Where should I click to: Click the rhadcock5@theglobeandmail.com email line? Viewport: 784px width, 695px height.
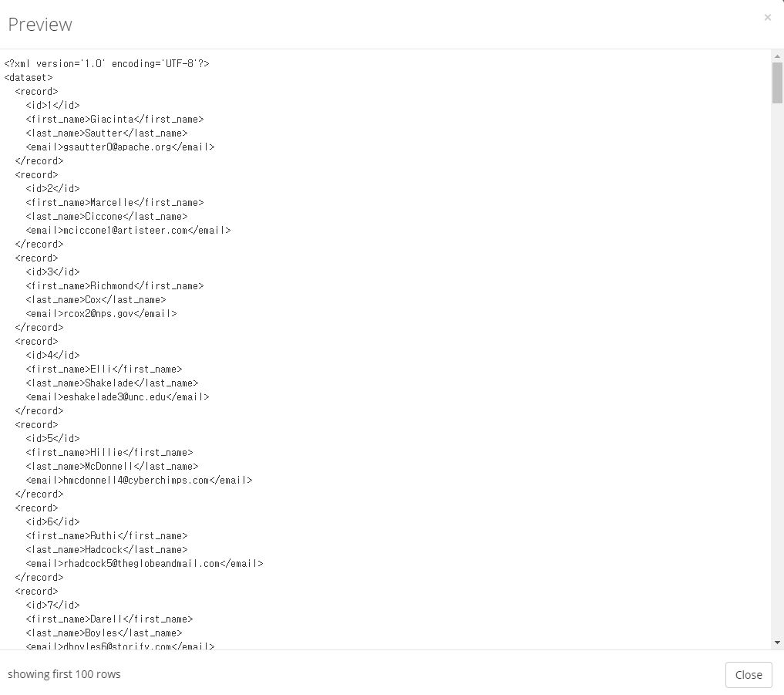point(144,564)
